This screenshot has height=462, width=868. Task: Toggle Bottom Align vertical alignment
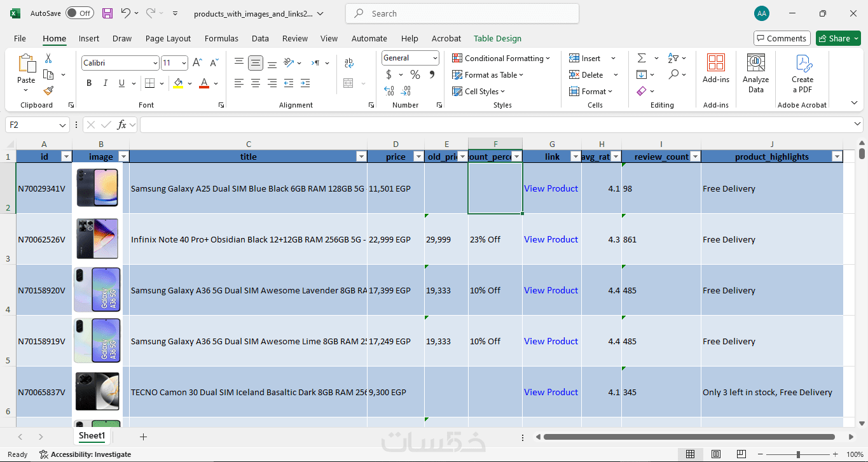tap(272, 63)
